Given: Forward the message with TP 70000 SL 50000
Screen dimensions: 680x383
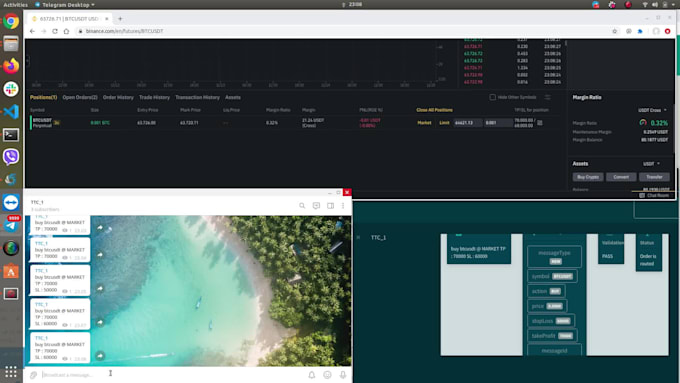Looking at the screenshot, I should pos(100,288).
